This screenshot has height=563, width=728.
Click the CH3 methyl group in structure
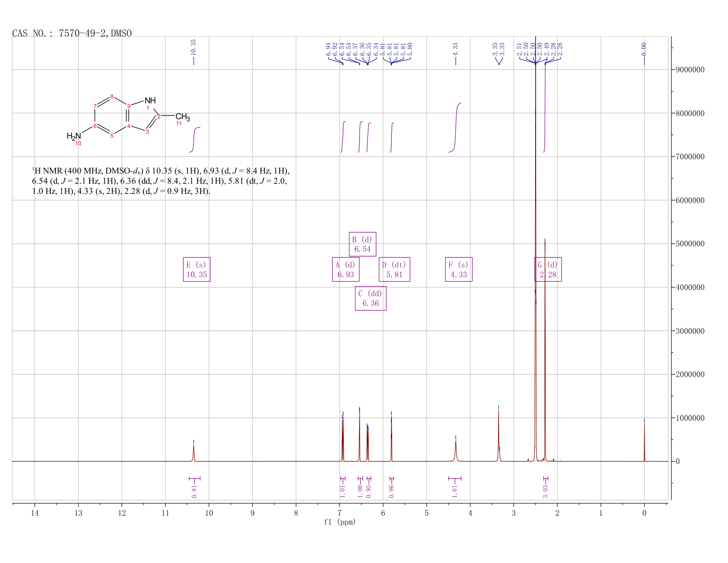[x=183, y=117]
